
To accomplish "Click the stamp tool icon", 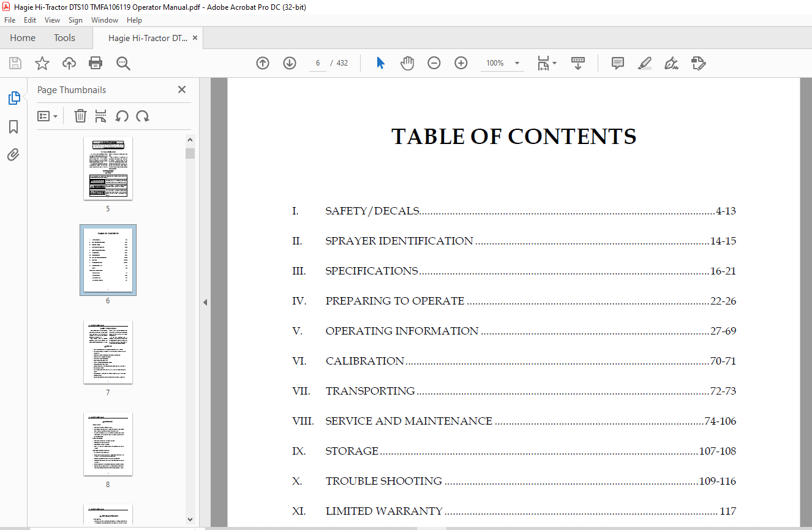I will pyautogui.click(x=698, y=63).
